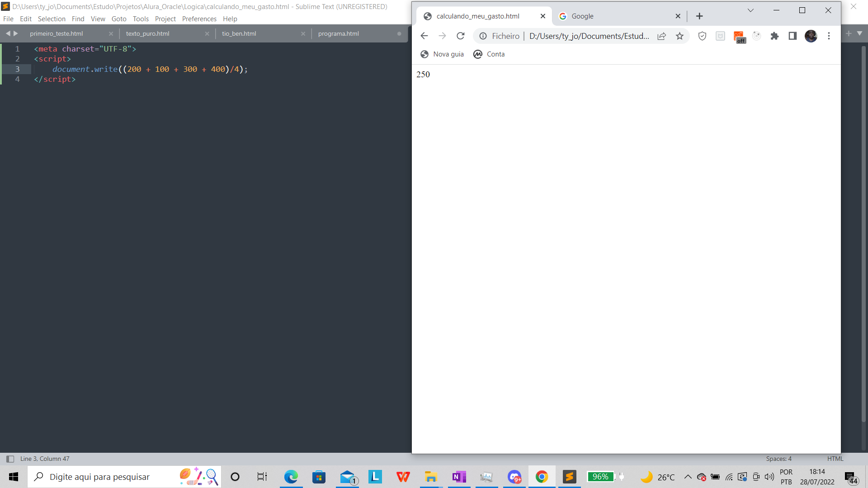
Task: Open the Mail app on taskbar
Action: pyautogui.click(x=348, y=477)
